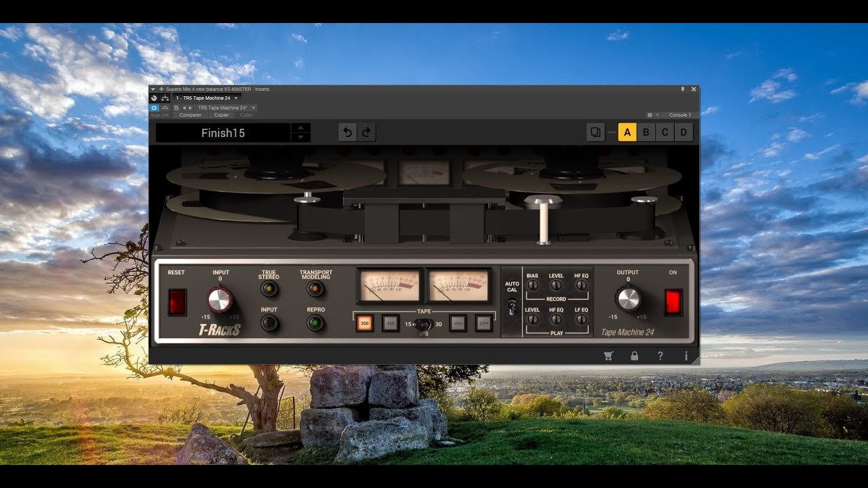Step preset down with the down arrow
868x488 pixels.
click(x=301, y=137)
